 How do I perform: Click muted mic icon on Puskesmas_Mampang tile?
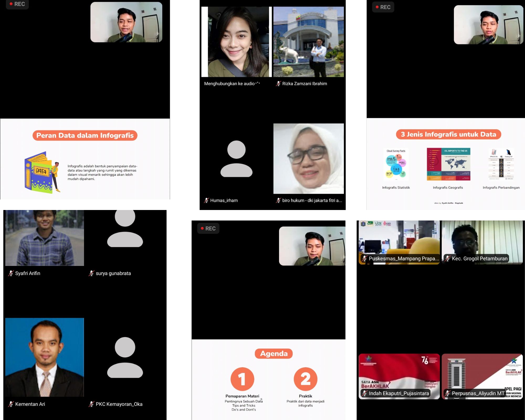(x=364, y=259)
